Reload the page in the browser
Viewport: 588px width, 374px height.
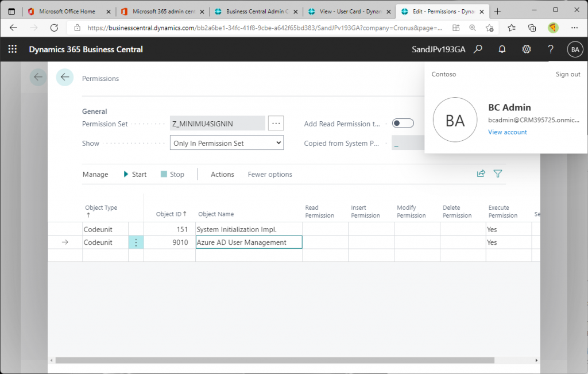point(55,28)
